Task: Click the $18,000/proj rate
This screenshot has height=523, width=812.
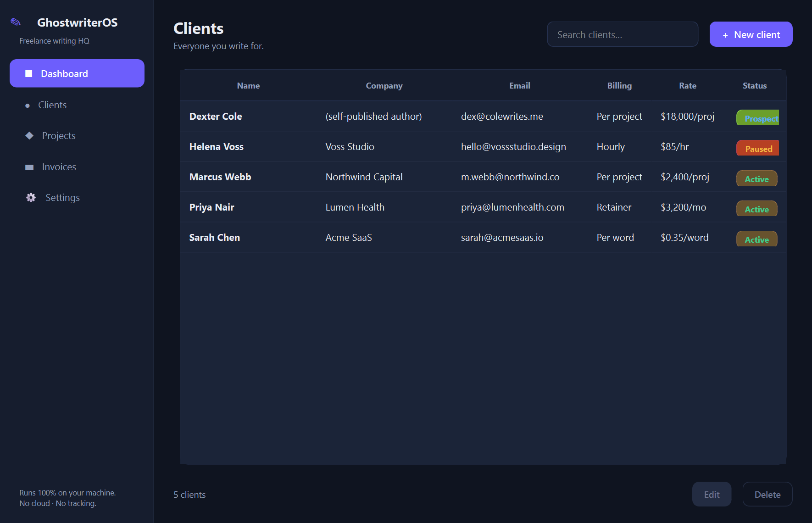Action: pos(687,117)
